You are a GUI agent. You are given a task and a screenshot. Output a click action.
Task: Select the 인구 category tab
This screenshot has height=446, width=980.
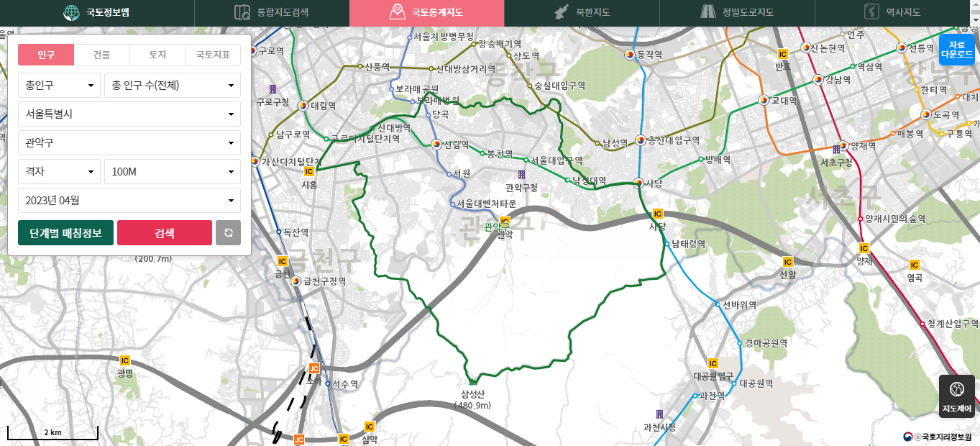[46, 55]
